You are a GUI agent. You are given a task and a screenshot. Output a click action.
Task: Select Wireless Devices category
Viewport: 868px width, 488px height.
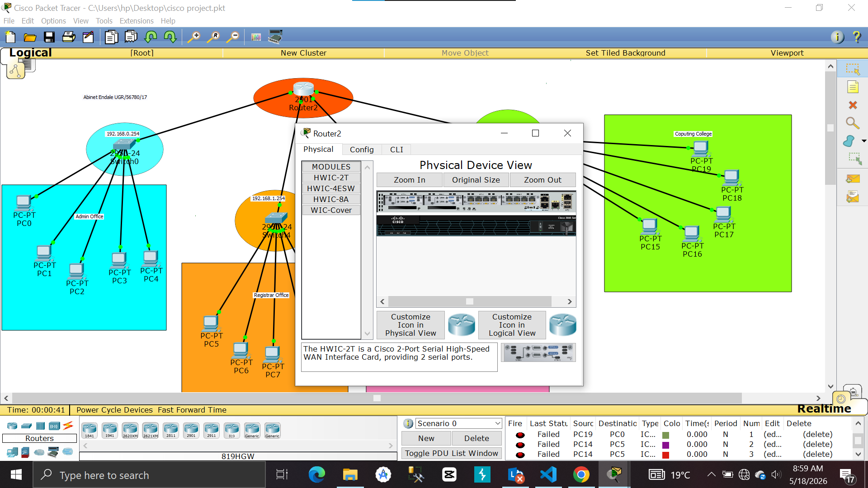pyautogui.click(x=54, y=426)
